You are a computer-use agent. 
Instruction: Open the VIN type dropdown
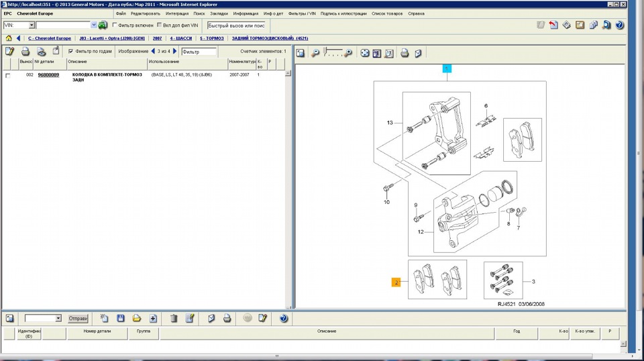[32, 25]
